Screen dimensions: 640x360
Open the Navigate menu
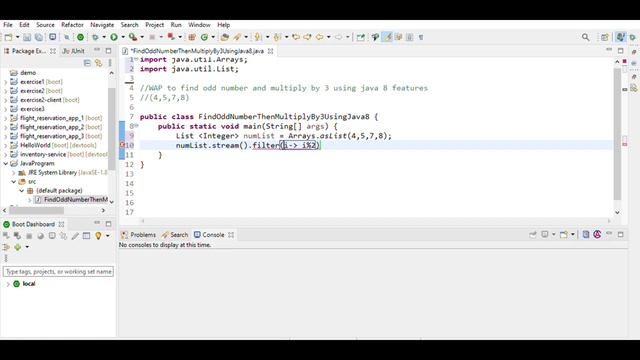102,25
